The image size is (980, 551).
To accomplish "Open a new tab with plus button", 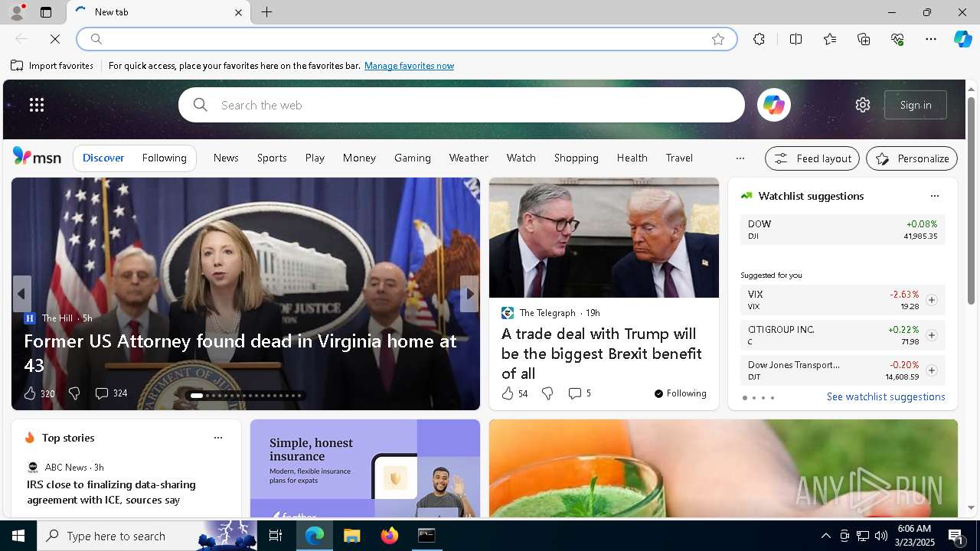I will click(266, 12).
